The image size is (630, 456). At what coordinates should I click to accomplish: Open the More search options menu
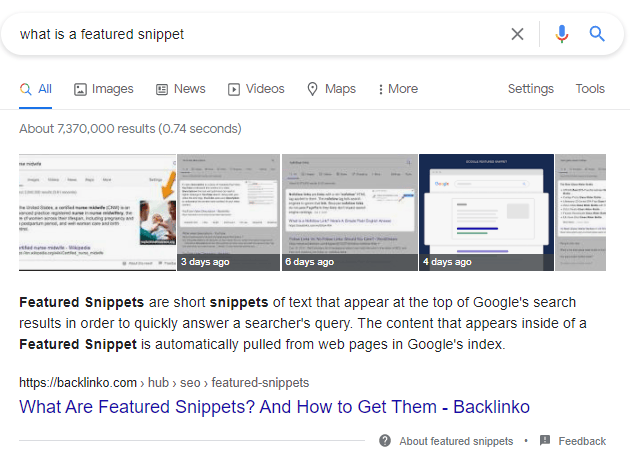tap(398, 89)
